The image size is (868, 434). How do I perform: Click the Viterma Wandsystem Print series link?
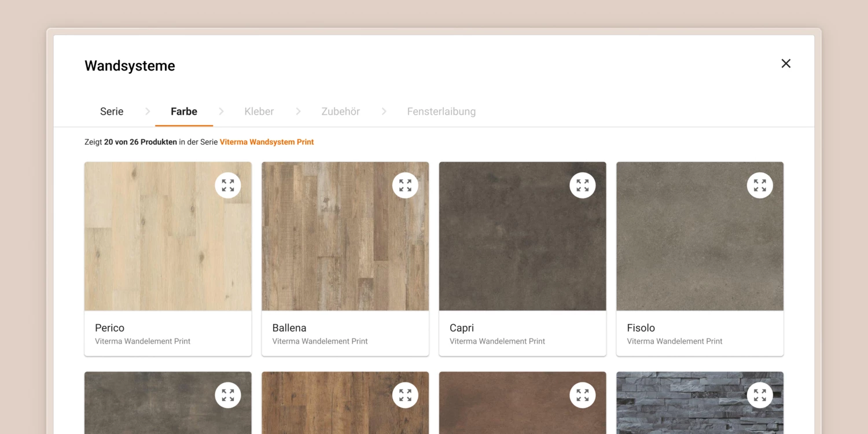(267, 142)
